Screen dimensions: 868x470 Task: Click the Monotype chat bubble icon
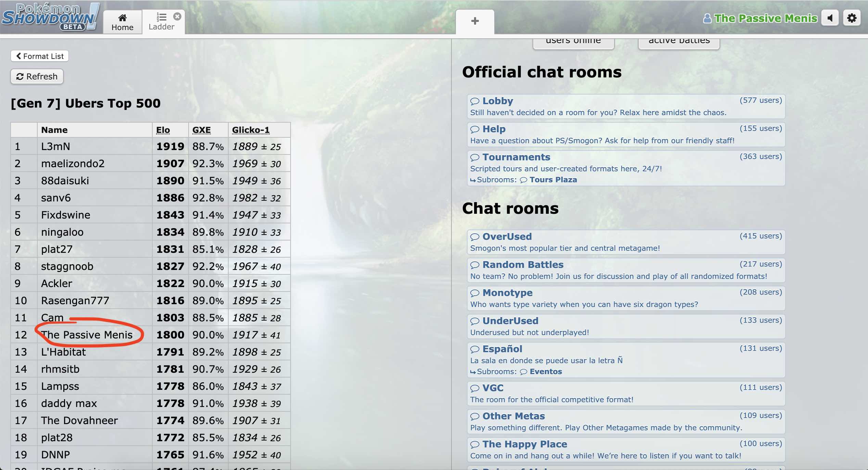click(x=475, y=293)
